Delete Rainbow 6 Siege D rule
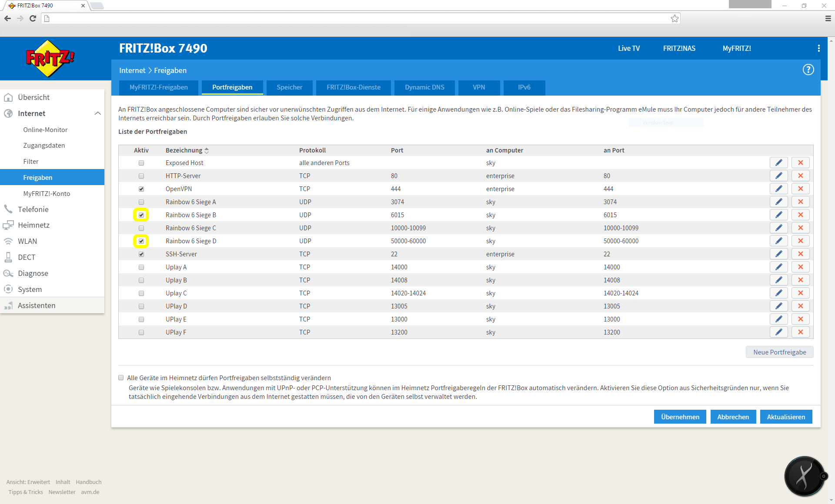This screenshot has height=504, width=835. 800,241
